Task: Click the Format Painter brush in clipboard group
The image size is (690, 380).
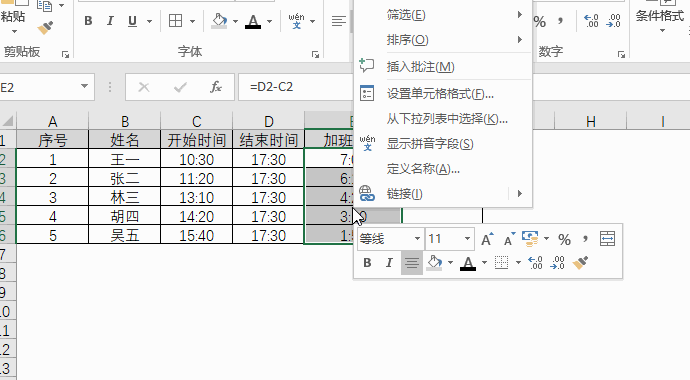Action: click(x=45, y=28)
